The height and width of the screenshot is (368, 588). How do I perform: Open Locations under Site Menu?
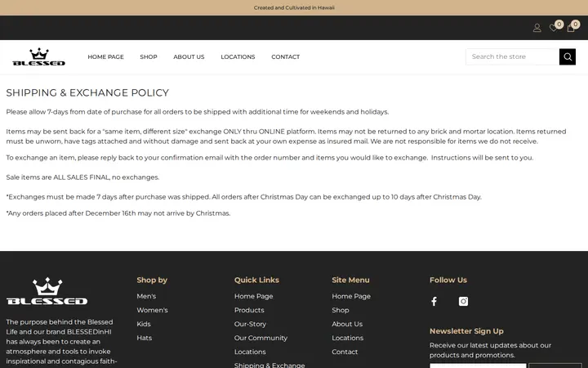click(x=347, y=338)
